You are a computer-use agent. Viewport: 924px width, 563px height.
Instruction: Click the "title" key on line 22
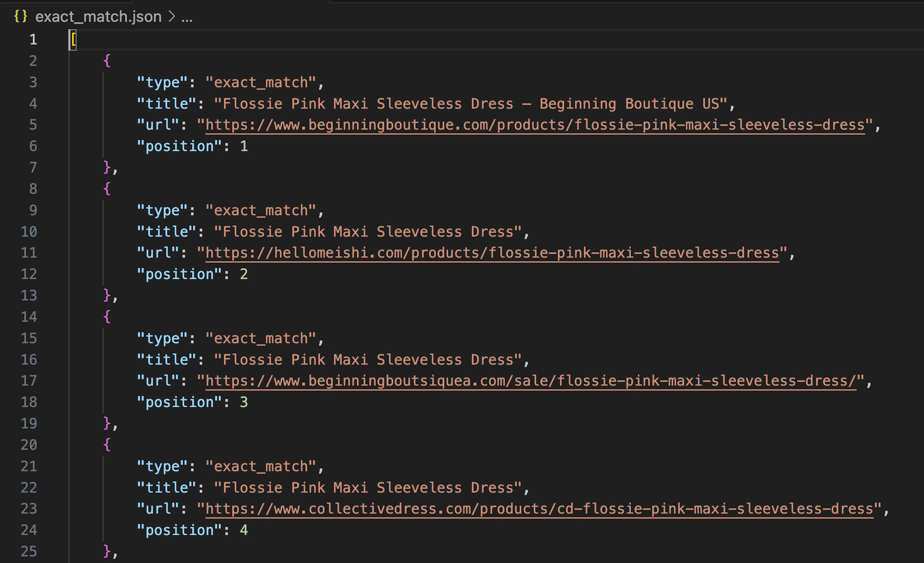(x=167, y=488)
